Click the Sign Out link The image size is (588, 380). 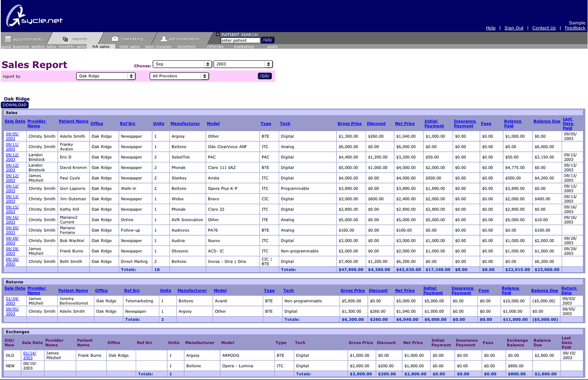[513, 28]
